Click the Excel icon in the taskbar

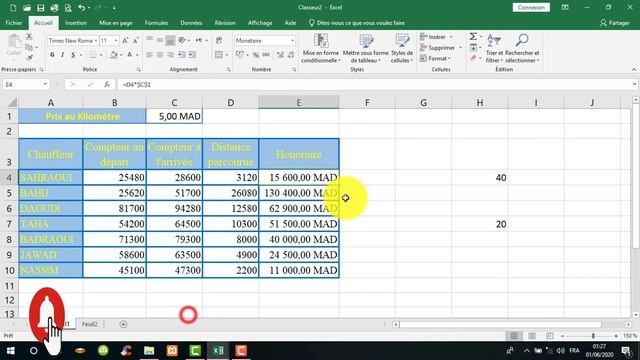218,351
